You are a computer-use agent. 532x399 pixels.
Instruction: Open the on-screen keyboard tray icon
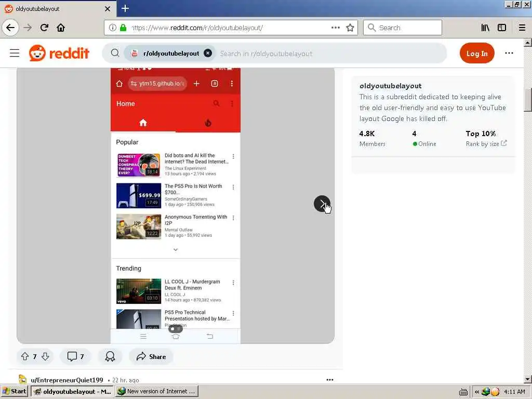point(463,392)
